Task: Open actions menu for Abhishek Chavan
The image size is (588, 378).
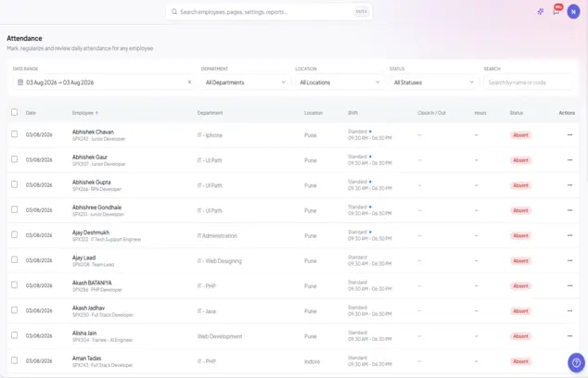Action: click(569, 135)
